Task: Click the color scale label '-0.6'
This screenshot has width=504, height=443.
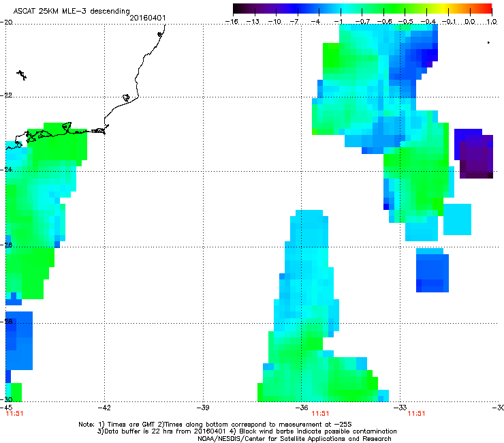Action: (384, 22)
